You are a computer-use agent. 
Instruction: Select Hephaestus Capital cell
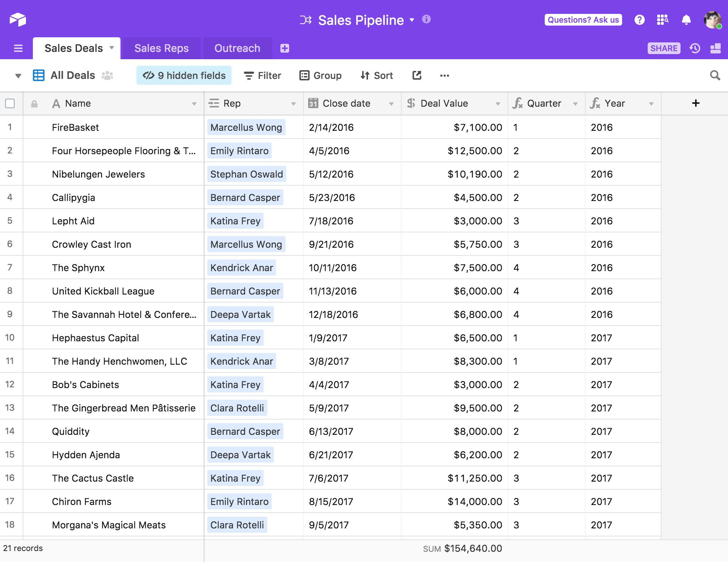113,338
